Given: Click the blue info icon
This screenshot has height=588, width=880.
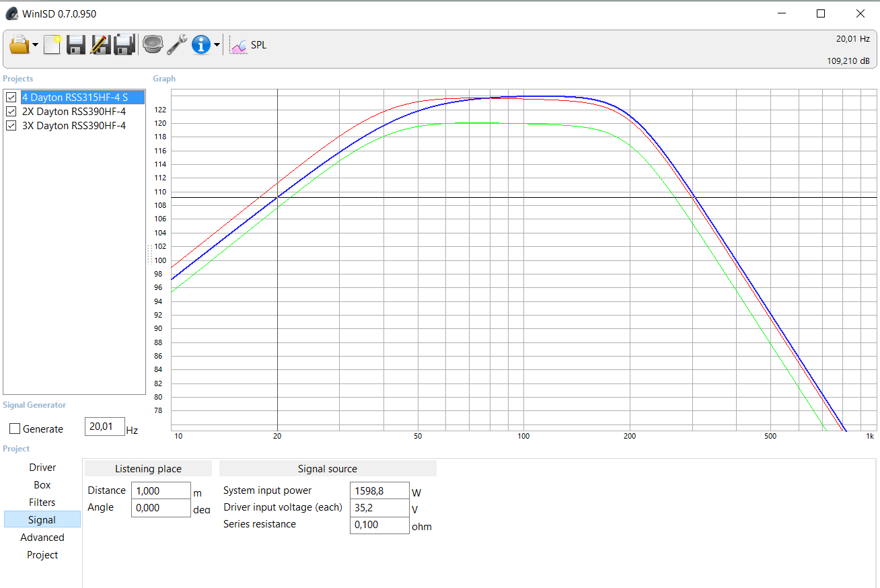Looking at the screenshot, I should coord(200,45).
